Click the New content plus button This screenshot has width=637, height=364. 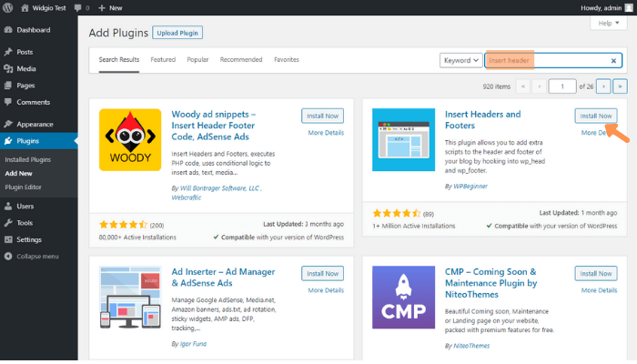click(x=110, y=7)
